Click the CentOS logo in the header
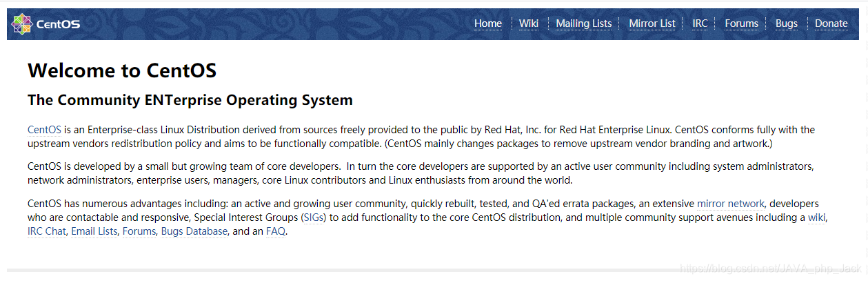This screenshot has height=281, width=868. 46,23
